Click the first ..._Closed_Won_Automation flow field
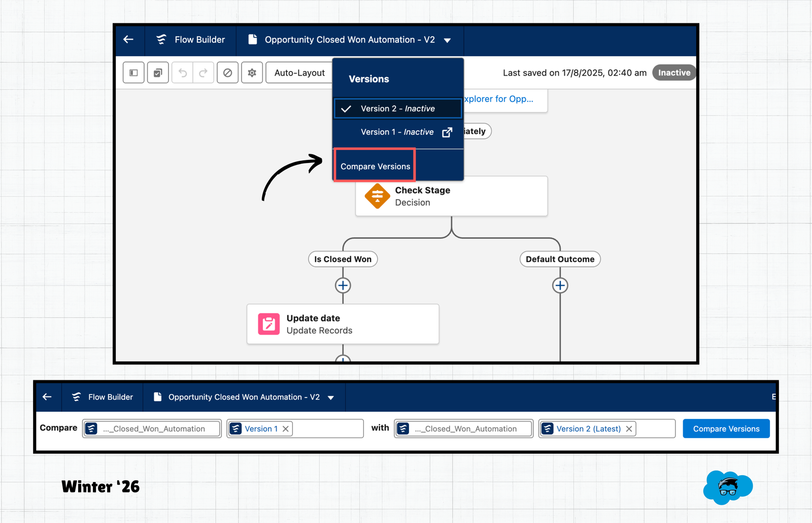Viewport: 812px width, 523px height. coord(152,429)
